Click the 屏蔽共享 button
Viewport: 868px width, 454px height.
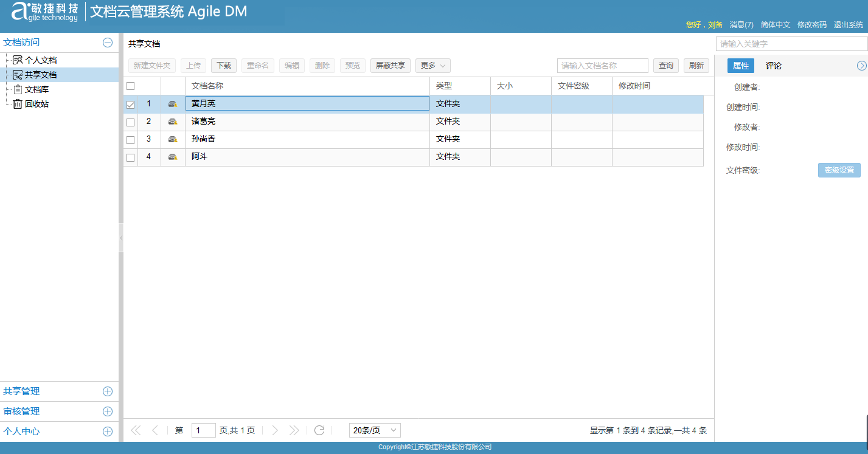point(390,66)
